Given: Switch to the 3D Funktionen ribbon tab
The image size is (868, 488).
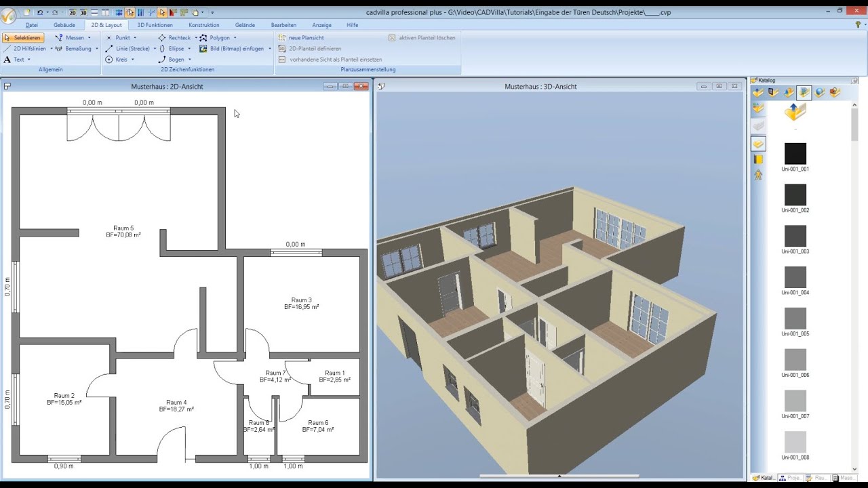Looking at the screenshot, I should point(155,25).
